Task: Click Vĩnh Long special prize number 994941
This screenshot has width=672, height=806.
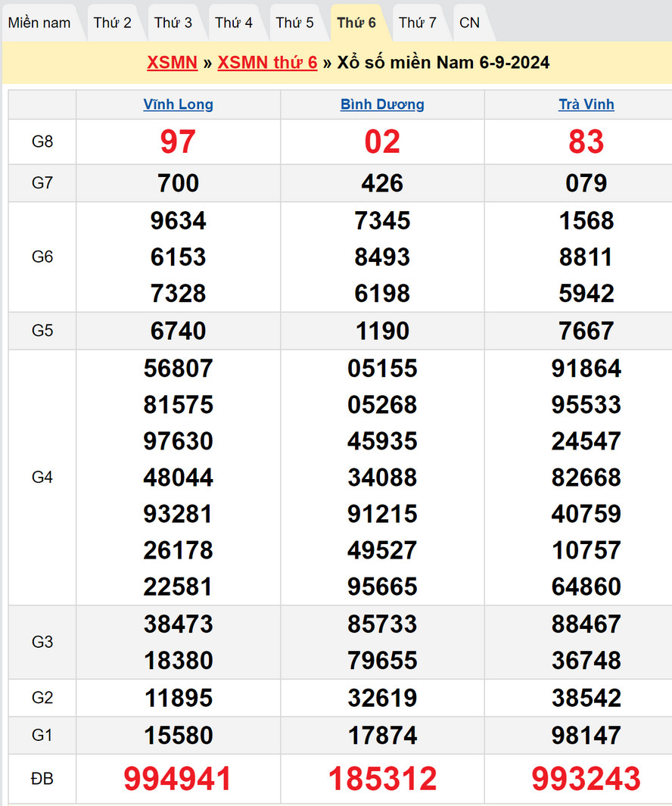Action: [x=178, y=779]
